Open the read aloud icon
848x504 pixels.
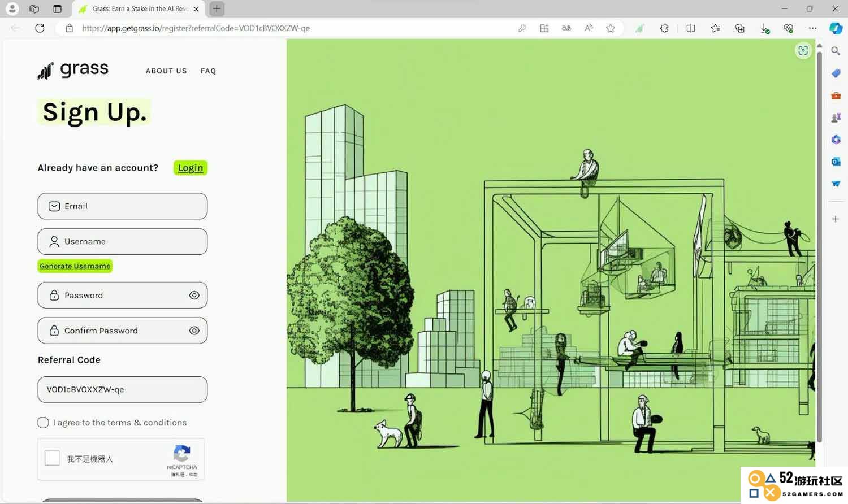(589, 28)
